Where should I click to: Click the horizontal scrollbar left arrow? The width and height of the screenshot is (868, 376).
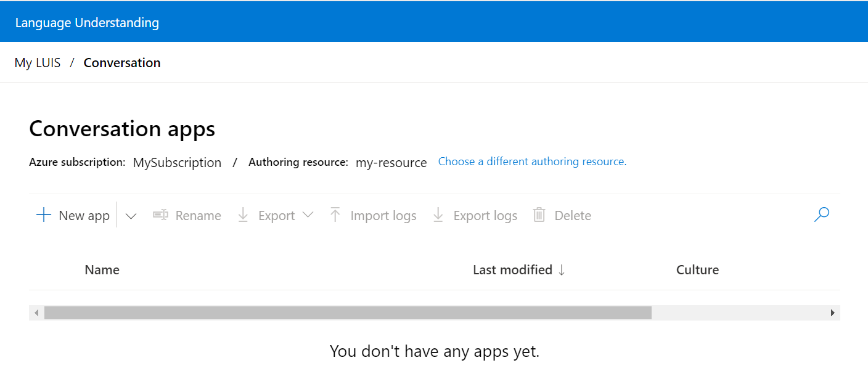coord(36,313)
